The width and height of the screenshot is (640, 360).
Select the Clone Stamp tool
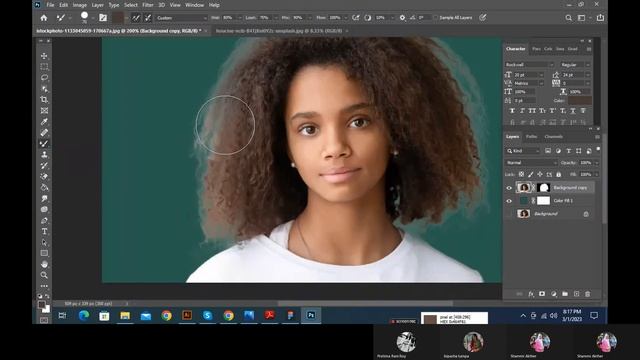[x=44, y=155]
